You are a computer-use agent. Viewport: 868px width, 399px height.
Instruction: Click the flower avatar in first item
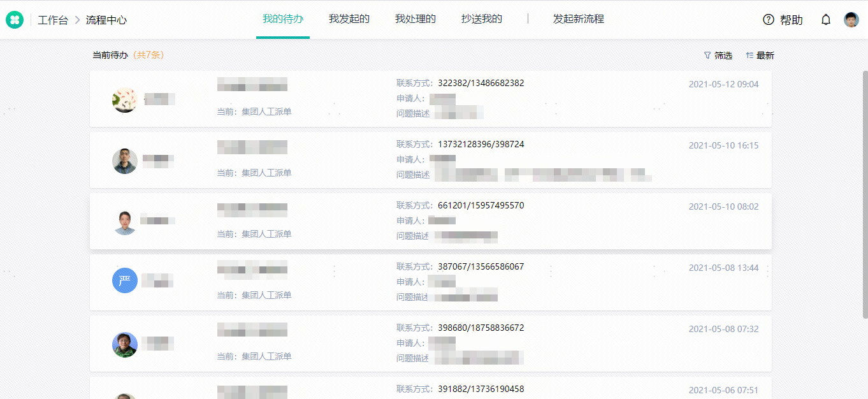(125, 99)
